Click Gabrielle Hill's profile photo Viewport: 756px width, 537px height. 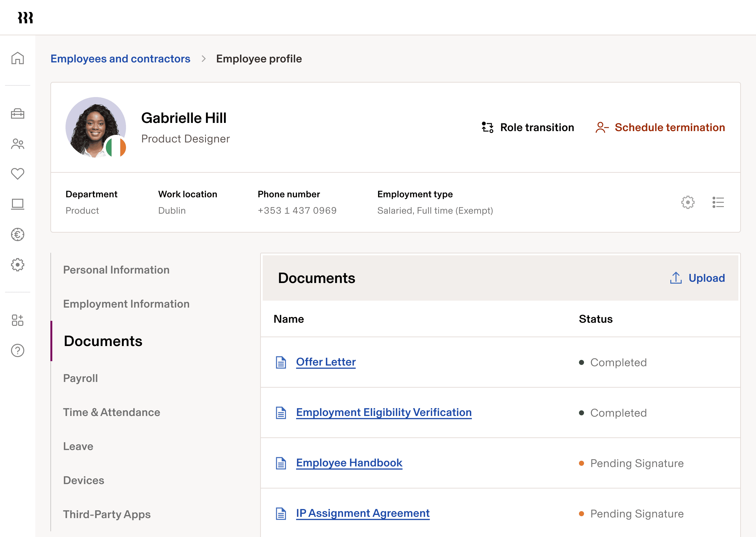point(95,127)
